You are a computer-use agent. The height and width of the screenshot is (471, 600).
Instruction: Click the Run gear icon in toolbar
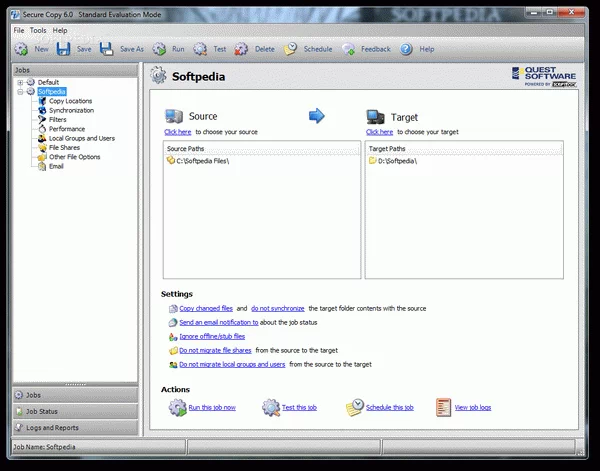tap(159, 49)
